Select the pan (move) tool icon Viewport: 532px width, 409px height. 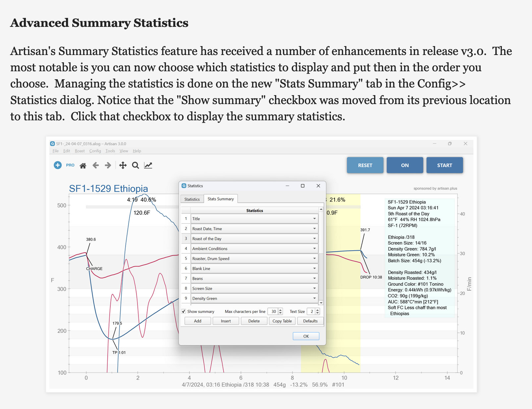point(123,165)
